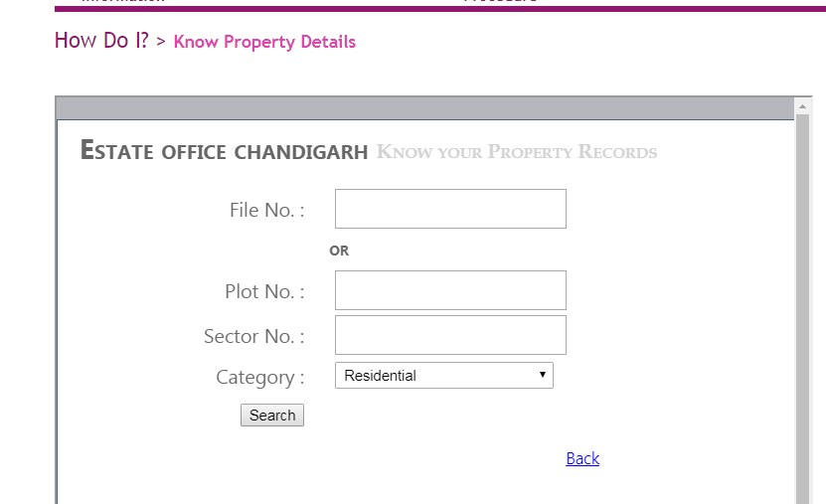Click the "Sector No. :" label
Image resolution: width=826 pixels, height=504 pixels.
coord(253,336)
